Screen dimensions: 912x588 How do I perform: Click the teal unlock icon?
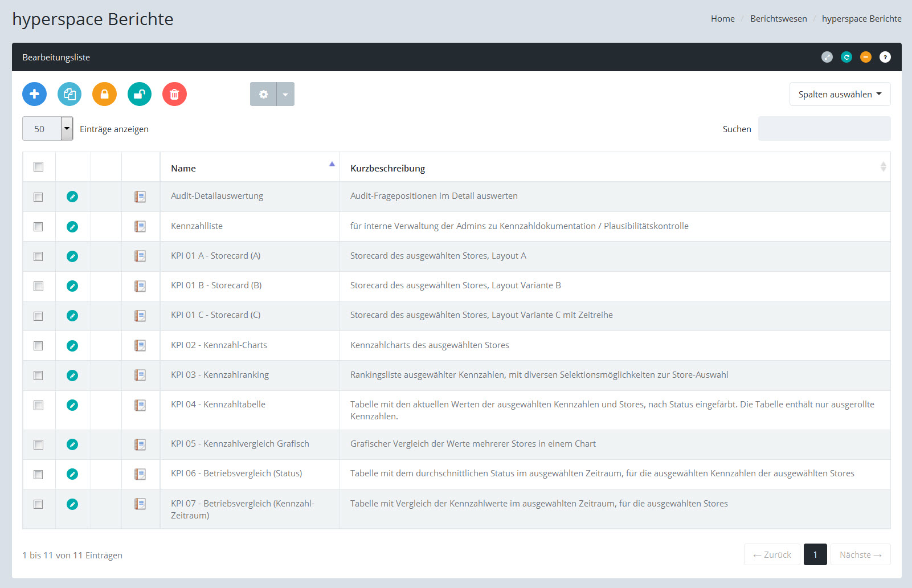[140, 94]
